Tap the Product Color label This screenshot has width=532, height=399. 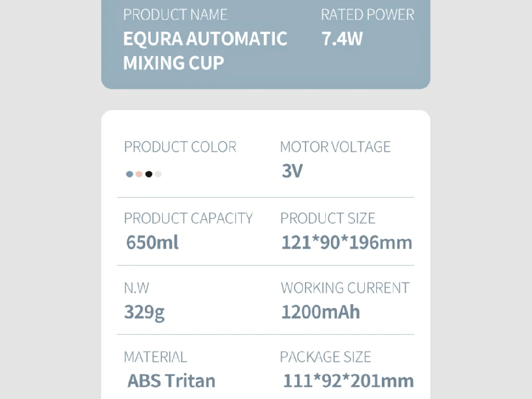(x=180, y=147)
